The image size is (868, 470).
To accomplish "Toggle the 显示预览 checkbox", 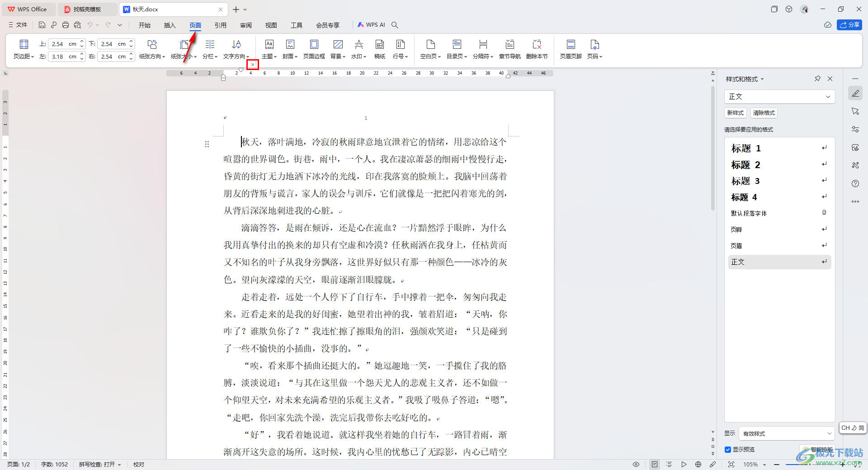I will [x=728, y=450].
